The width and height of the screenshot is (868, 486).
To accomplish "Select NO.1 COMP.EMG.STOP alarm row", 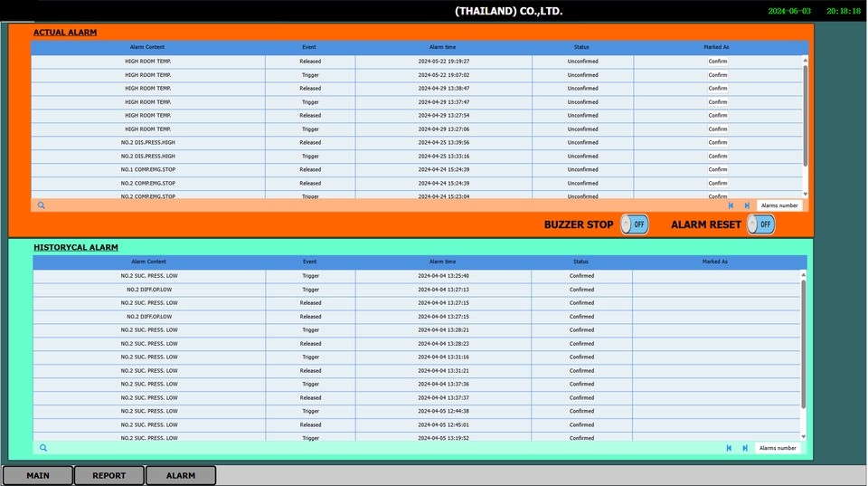I will [416, 169].
